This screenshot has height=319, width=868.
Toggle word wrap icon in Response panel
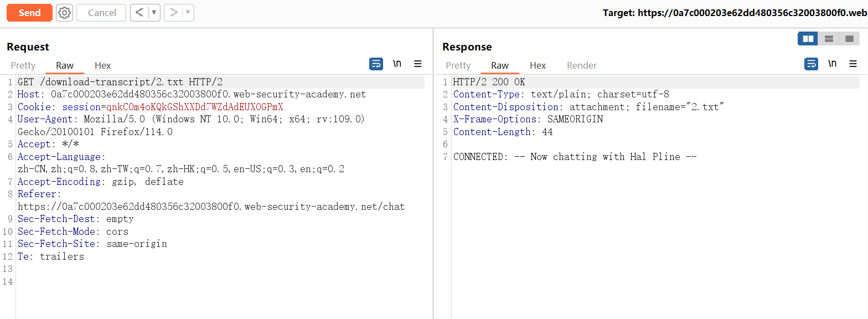point(811,64)
